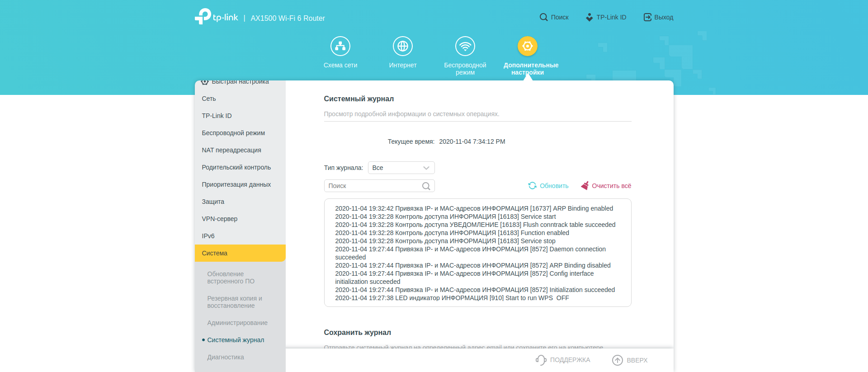
Task: Click the Поиск icon in header
Action: [543, 17]
